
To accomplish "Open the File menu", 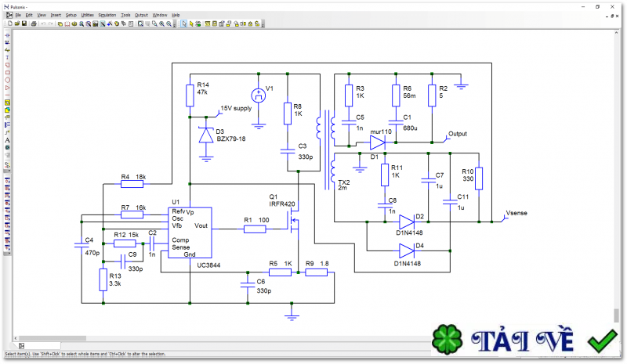I will click(x=17, y=15).
